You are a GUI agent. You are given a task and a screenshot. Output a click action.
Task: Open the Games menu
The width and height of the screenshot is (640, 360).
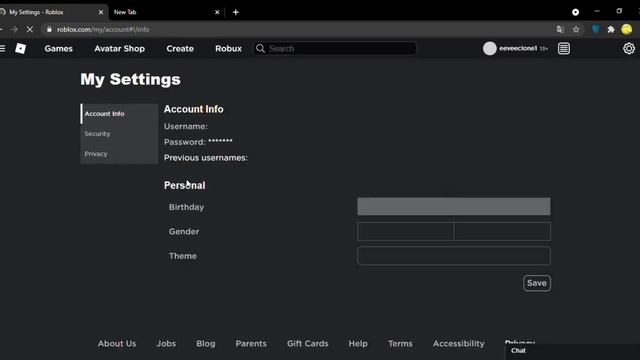pos(58,49)
